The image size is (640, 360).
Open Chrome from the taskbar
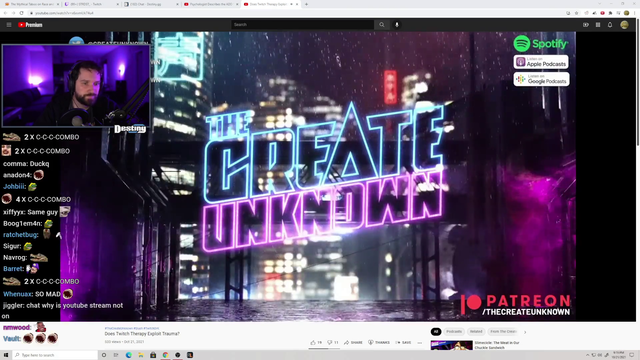[x=165, y=355]
